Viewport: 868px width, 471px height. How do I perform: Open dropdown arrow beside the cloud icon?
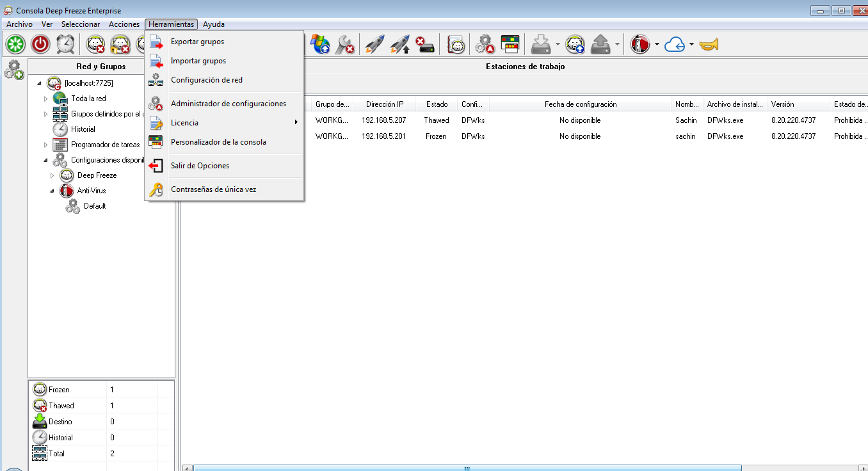coord(691,45)
